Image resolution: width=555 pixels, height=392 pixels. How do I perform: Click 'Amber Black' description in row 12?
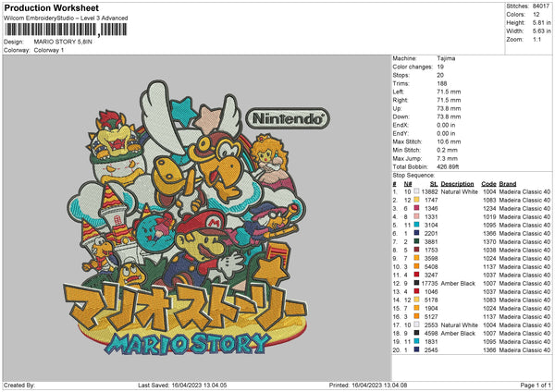click(x=458, y=283)
